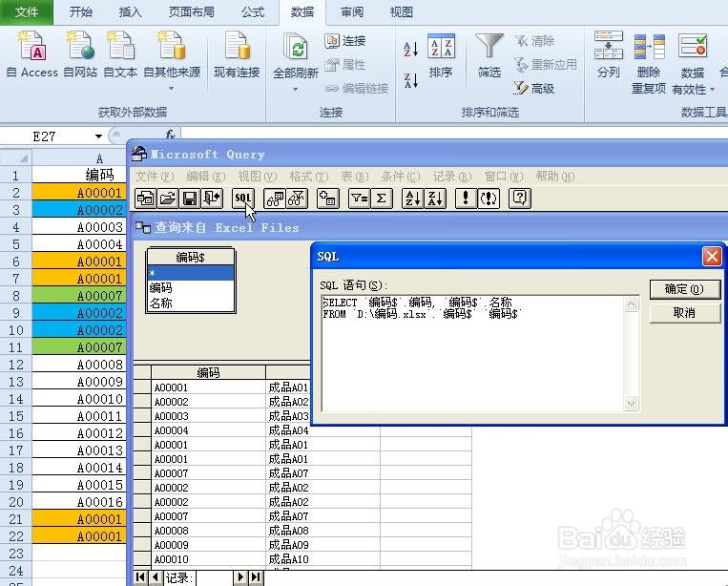Click the Criteria Equals filter icon
Image resolution: width=728 pixels, height=586 pixels.
pyautogui.click(x=360, y=199)
